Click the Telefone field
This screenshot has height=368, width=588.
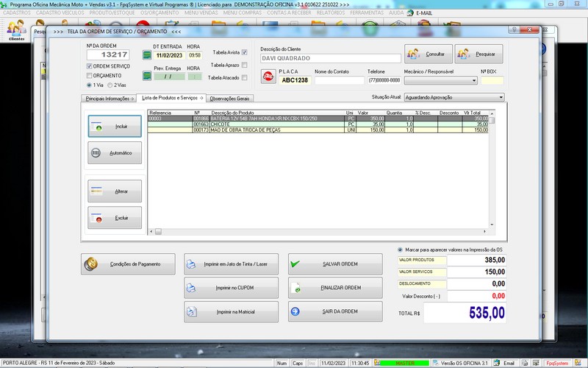(384, 80)
